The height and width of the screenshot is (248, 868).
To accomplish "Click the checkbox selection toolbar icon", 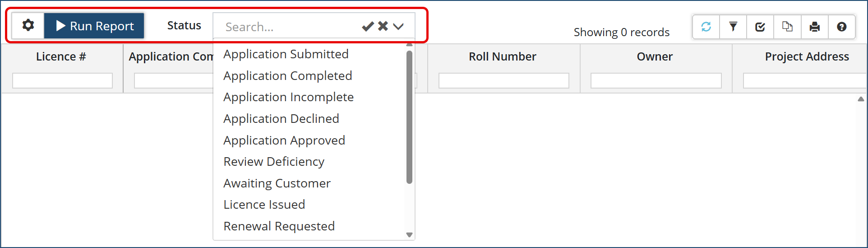I will [x=760, y=27].
